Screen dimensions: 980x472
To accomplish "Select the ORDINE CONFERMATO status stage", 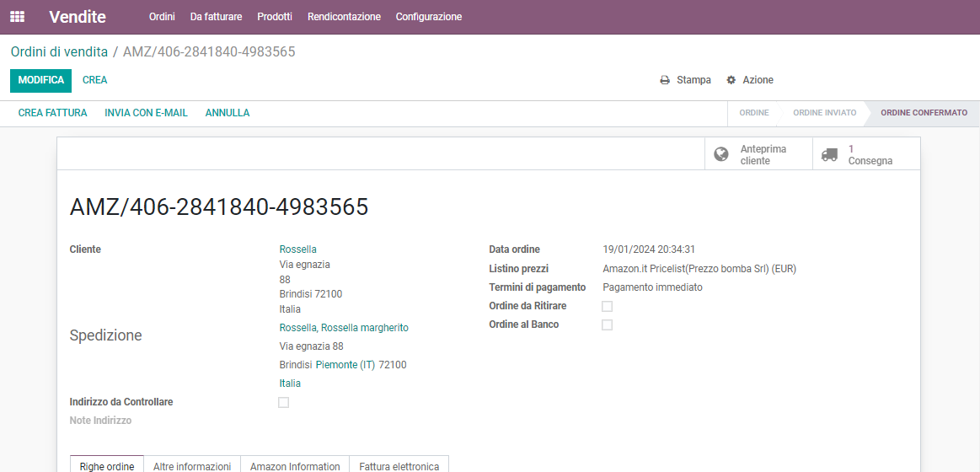I will [x=924, y=113].
